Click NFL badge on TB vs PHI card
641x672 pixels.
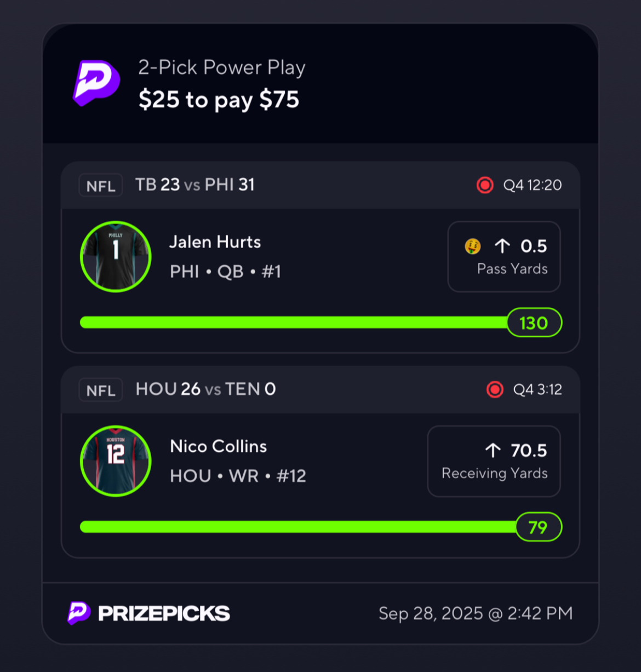(101, 186)
